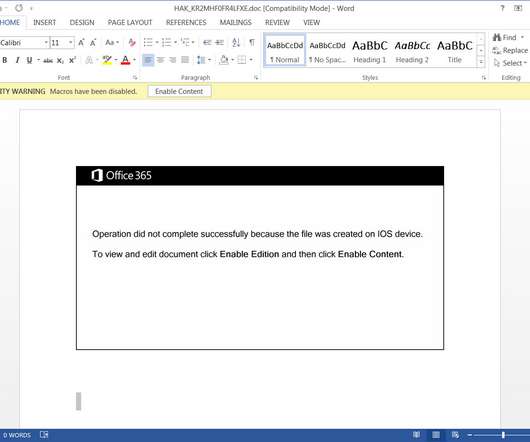530x442 pixels.
Task: Expand the Styles gallery more button
Action: (x=481, y=62)
